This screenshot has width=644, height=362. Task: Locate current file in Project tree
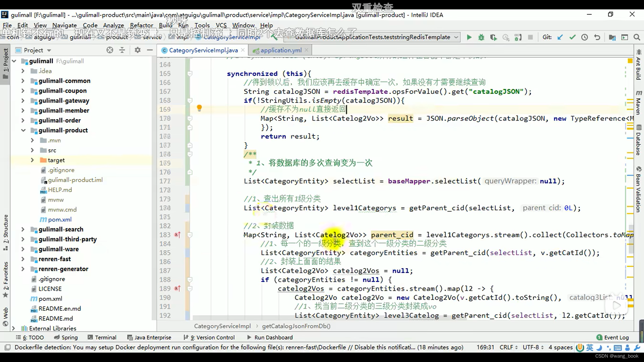(110, 50)
